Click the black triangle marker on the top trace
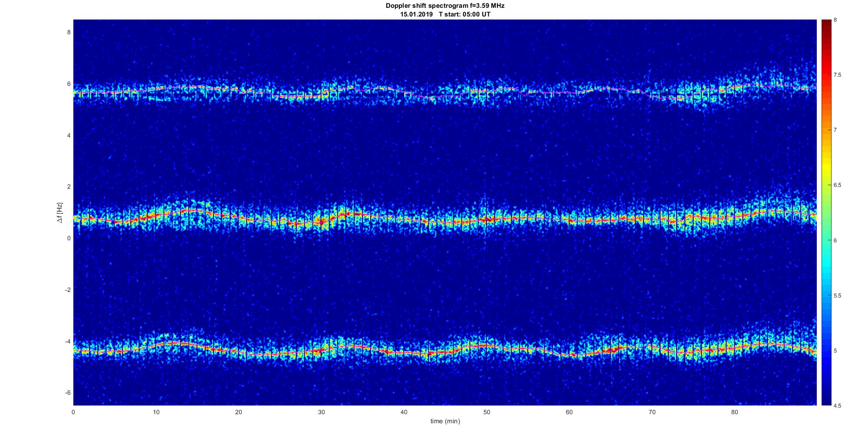 pos(664,93)
